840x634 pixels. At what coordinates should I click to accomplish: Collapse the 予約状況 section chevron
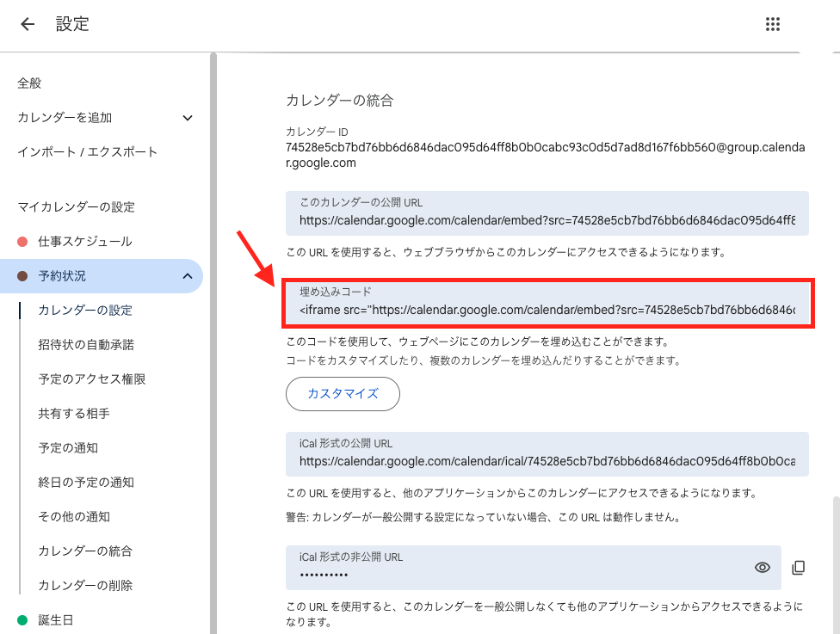click(188, 276)
